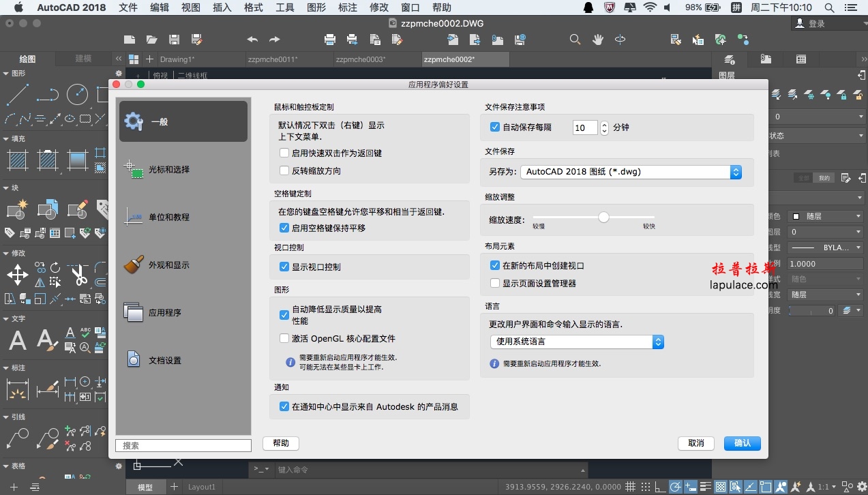Click the Undo arrow in toolbar
This screenshot has width=868, height=495.
pos(252,40)
